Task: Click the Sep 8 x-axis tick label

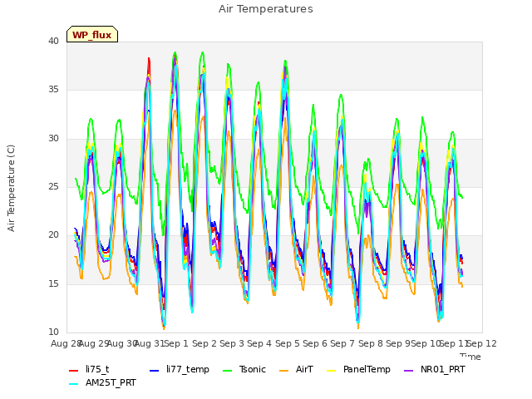Action: tap(371, 343)
